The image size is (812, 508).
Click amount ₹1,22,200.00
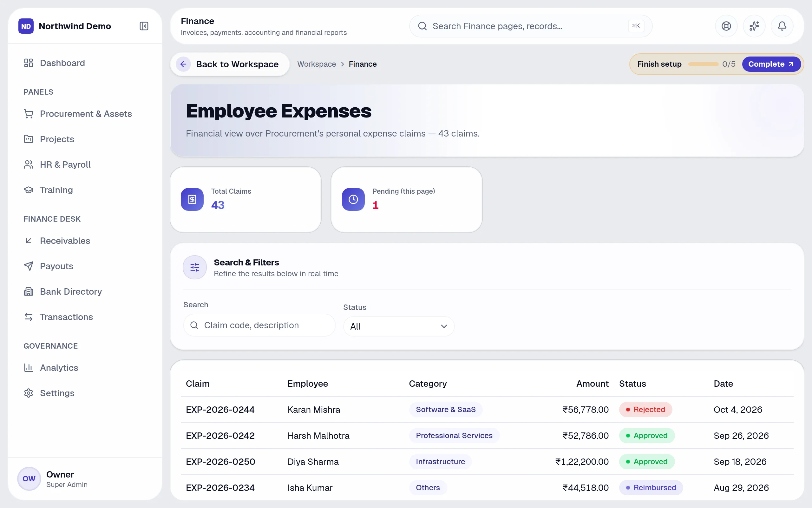click(582, 462)
